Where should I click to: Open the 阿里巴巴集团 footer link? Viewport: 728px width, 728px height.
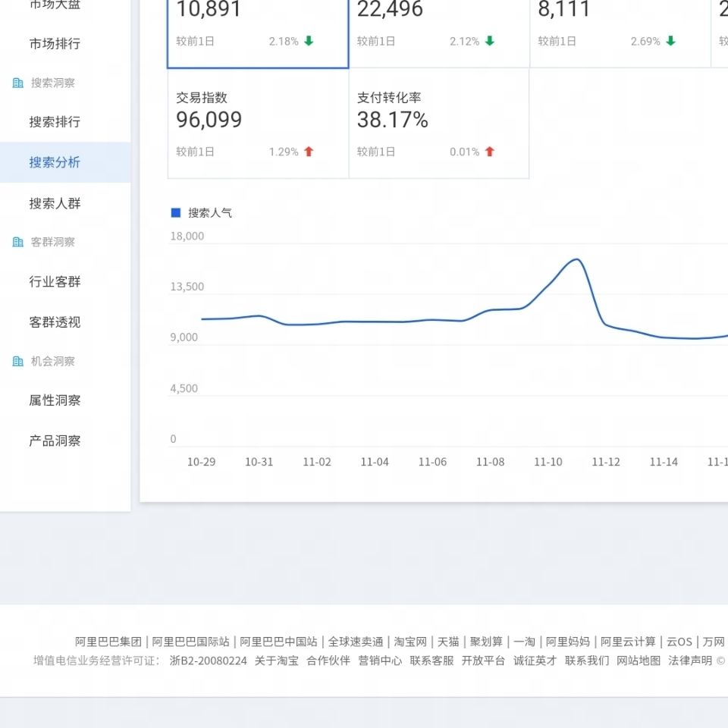point(108,642)
